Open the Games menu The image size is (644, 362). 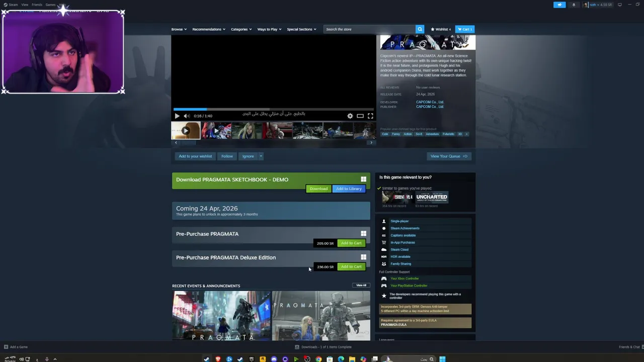tap(50, 5)
